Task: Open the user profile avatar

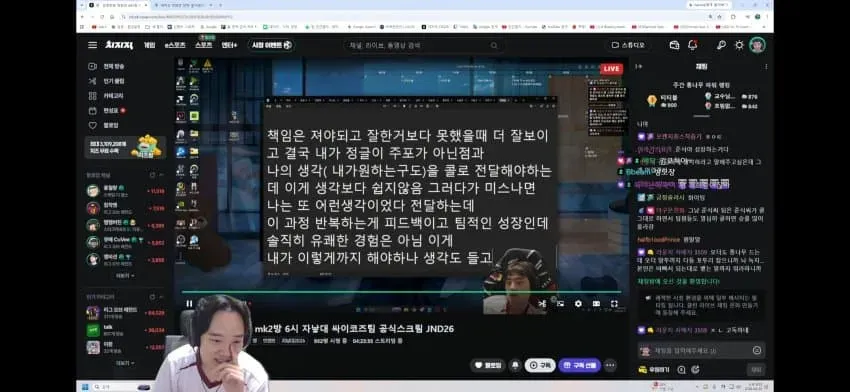Action: [x=757, y=45]
